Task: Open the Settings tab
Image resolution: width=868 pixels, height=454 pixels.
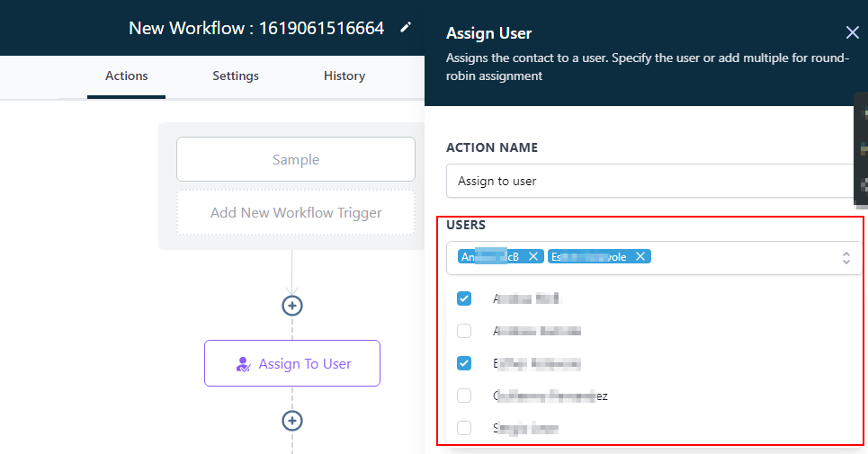Action: click(x=236, y=76)
